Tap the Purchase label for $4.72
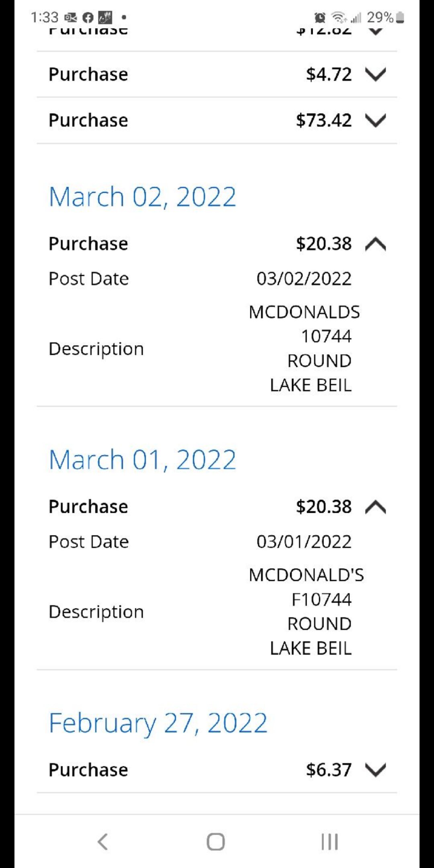 (x=88, y=74)
